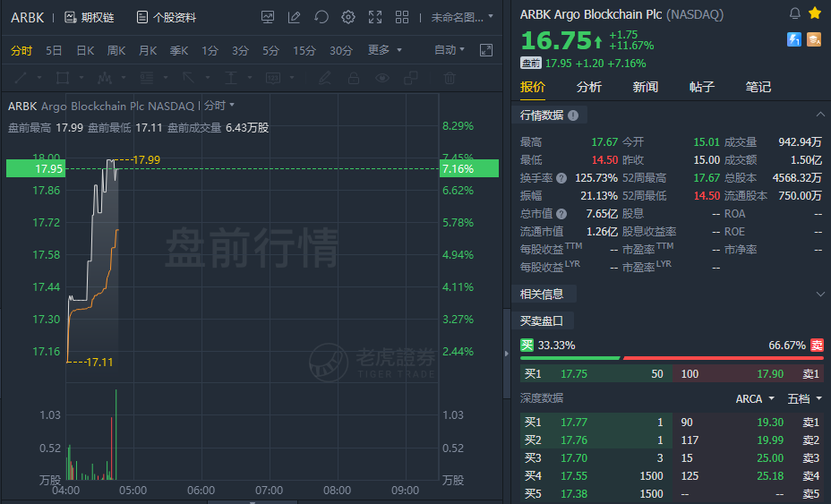
Task: Click the brush pen drawing icon
Action: (x=325, y=79)
